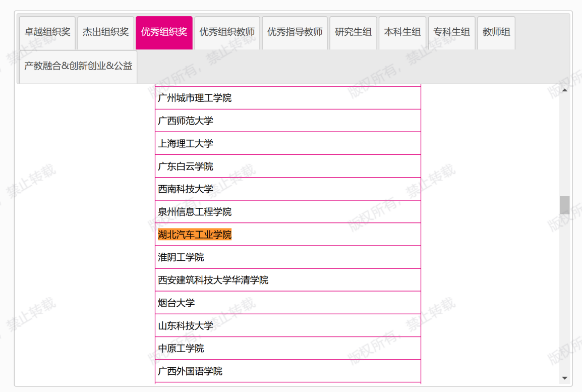
Task: Select the 西安建筑科技大学华清学院 row
Action: [213, 280]
